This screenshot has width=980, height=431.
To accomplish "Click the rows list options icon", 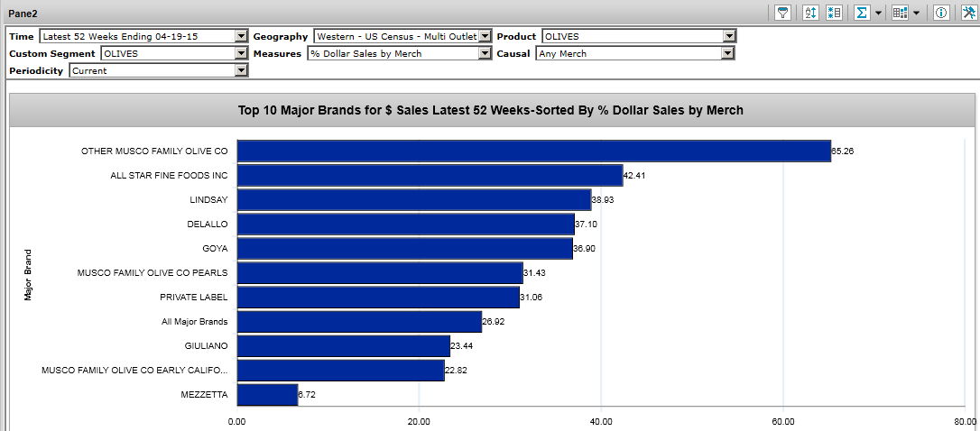I will [834, 13].
